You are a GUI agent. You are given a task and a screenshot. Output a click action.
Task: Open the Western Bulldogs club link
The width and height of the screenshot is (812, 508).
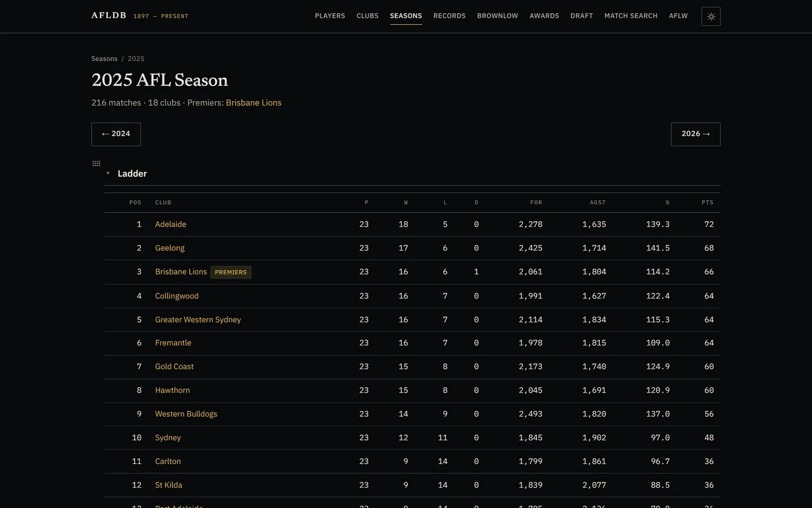186,414
